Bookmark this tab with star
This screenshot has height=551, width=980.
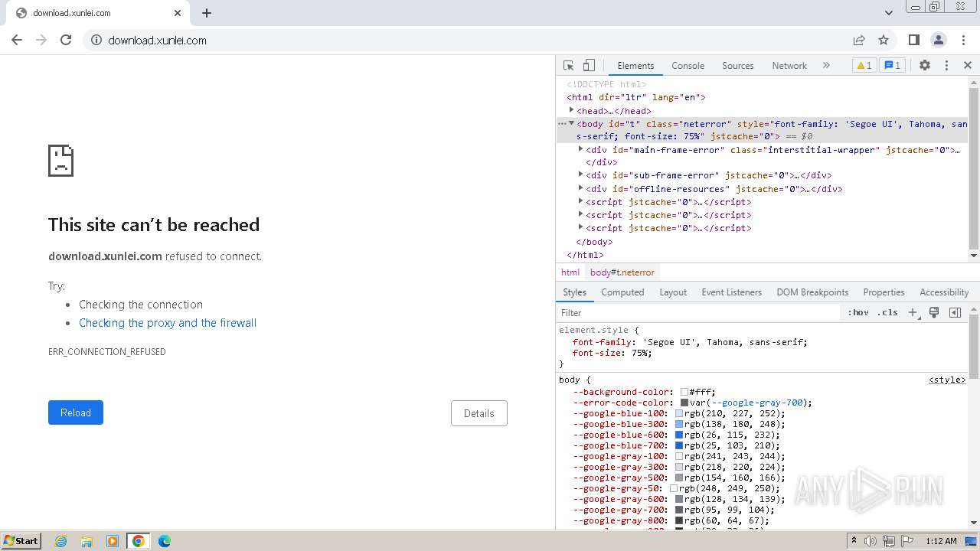[x=884, y=40]
